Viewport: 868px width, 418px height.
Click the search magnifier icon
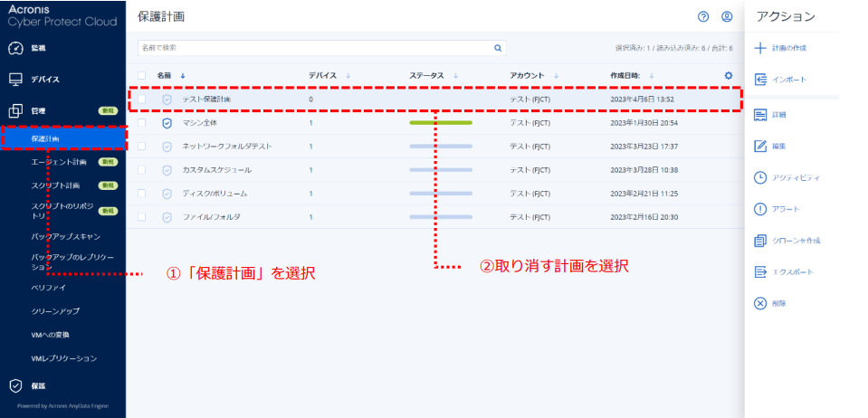pos(497,48)
